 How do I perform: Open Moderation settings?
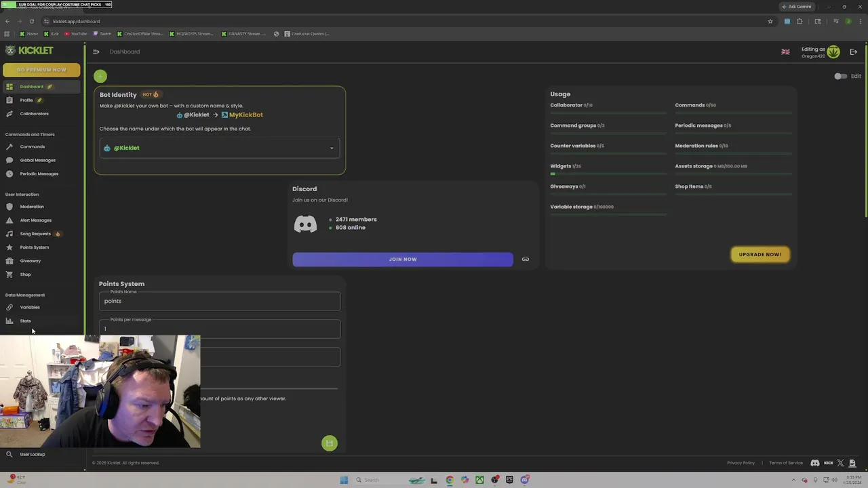coord(41,207)
